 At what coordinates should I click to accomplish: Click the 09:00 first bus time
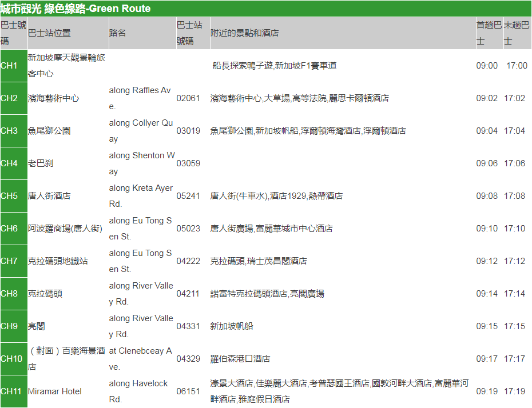click(x=487, y=66)
